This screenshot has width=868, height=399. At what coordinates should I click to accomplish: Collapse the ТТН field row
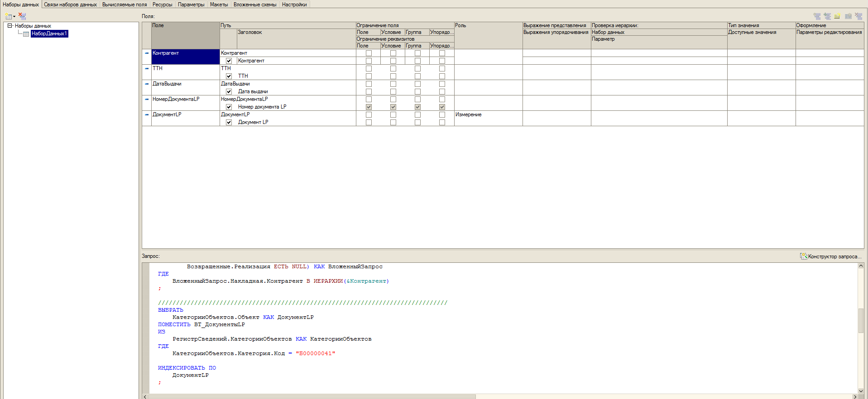pos(147,68)
